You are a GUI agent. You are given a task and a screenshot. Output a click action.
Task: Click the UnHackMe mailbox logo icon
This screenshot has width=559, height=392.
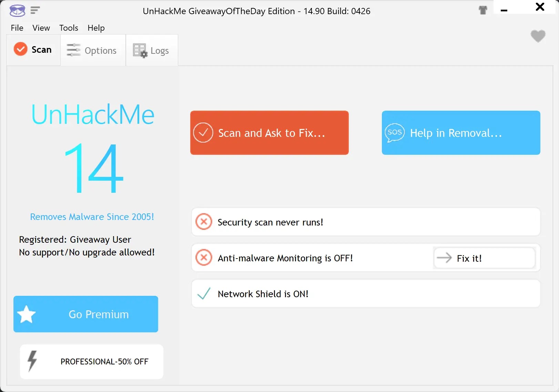pyautogui.click(x=17, y=11)
